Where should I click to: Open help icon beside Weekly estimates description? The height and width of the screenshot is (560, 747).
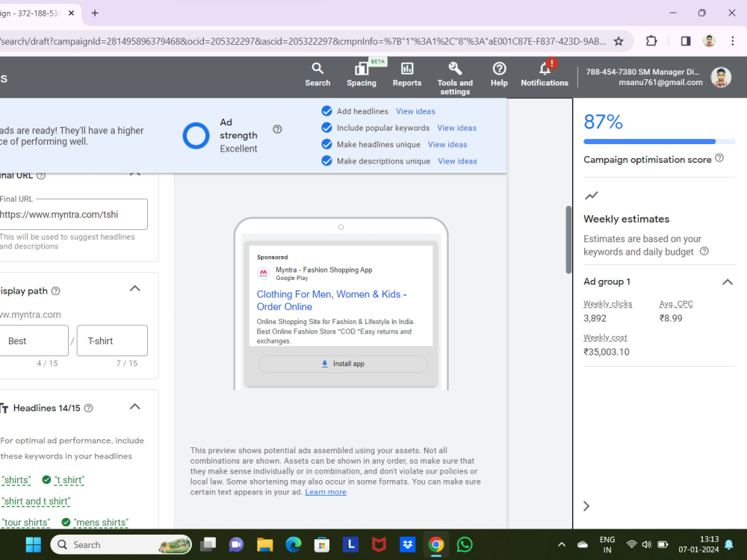pos(704,251)
